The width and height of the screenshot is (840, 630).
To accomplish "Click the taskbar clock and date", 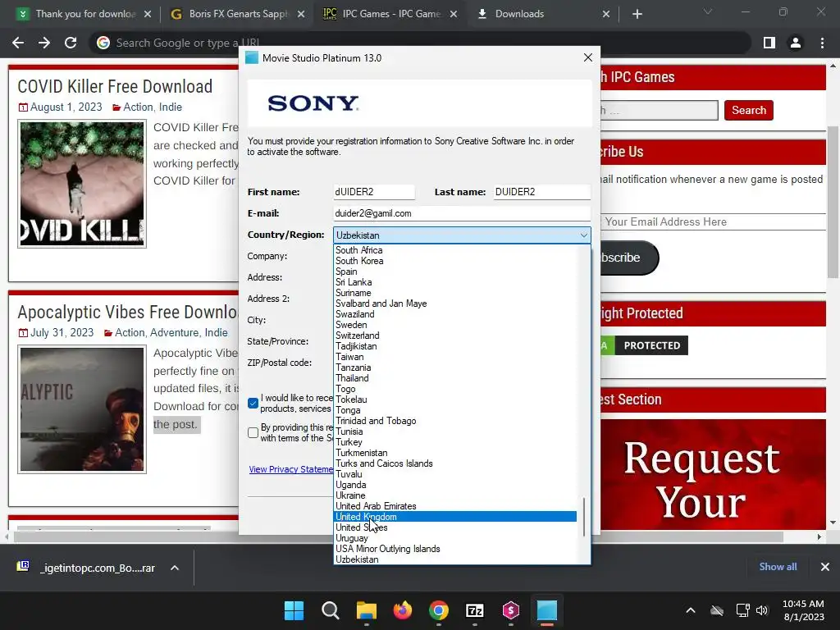I will 803,610.
